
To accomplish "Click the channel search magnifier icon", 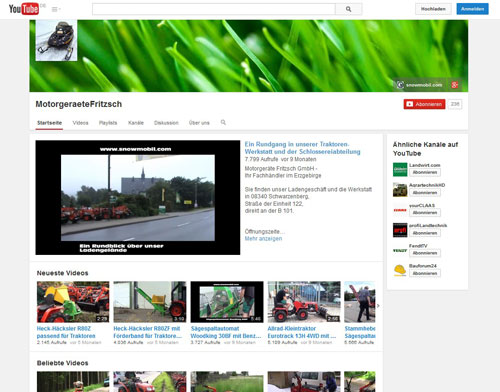I will click(223, 123).
